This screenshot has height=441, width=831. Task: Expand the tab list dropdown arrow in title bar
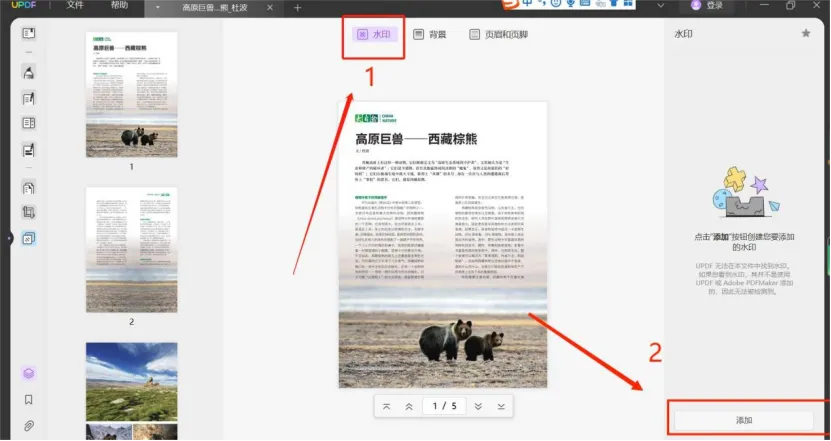[x=159, y=7]
